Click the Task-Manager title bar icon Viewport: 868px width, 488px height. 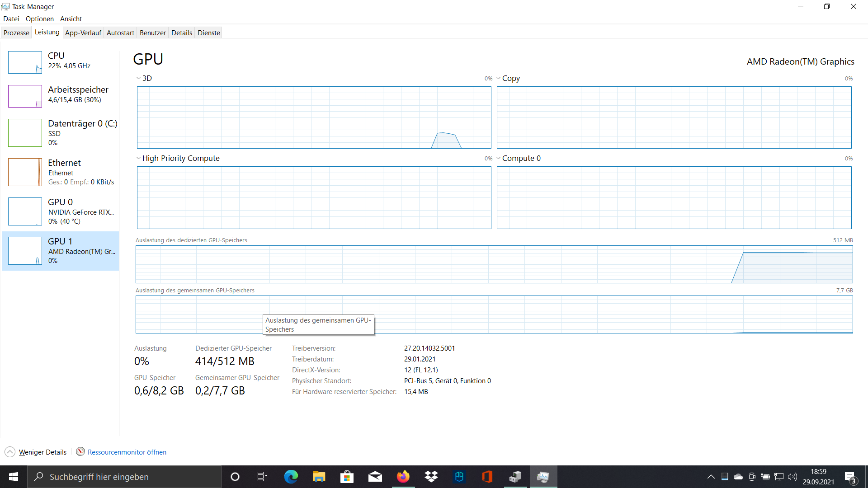(x=5, y=6)
